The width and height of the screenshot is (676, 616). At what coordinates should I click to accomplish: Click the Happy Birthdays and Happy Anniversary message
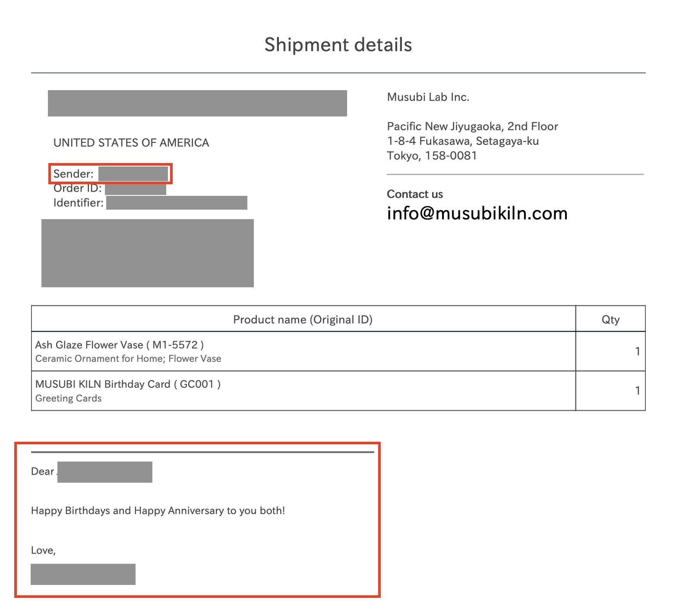pyautogui.click(x=158, y=511)
